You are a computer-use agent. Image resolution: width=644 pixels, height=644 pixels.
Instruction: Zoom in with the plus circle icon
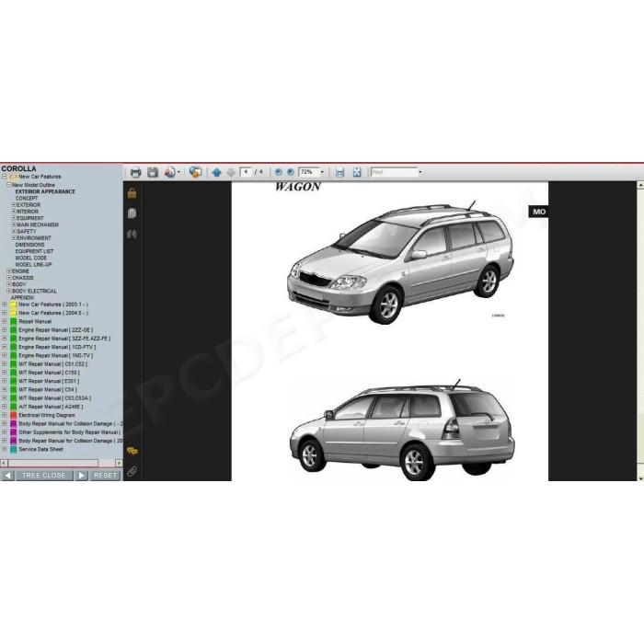291,172
